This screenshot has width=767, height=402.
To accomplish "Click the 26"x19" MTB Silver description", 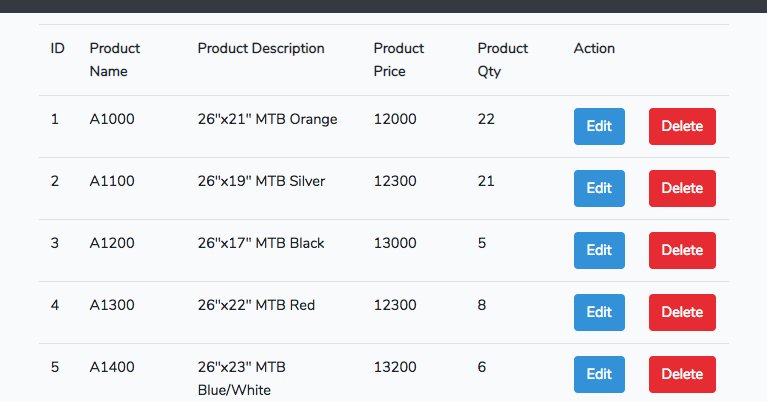I will [x=261, y=182].
